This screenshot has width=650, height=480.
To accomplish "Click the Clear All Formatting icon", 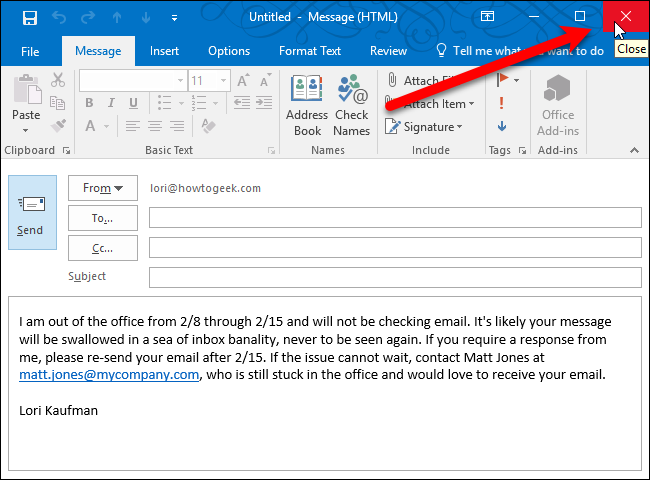I will click(208, 126).
